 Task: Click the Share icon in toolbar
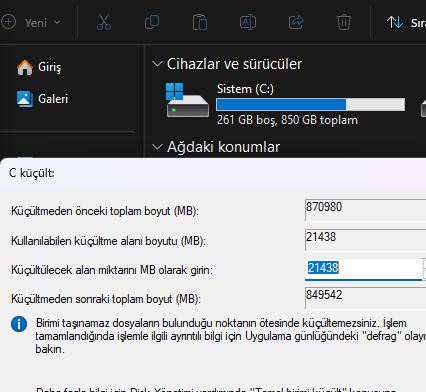[296, 22]
